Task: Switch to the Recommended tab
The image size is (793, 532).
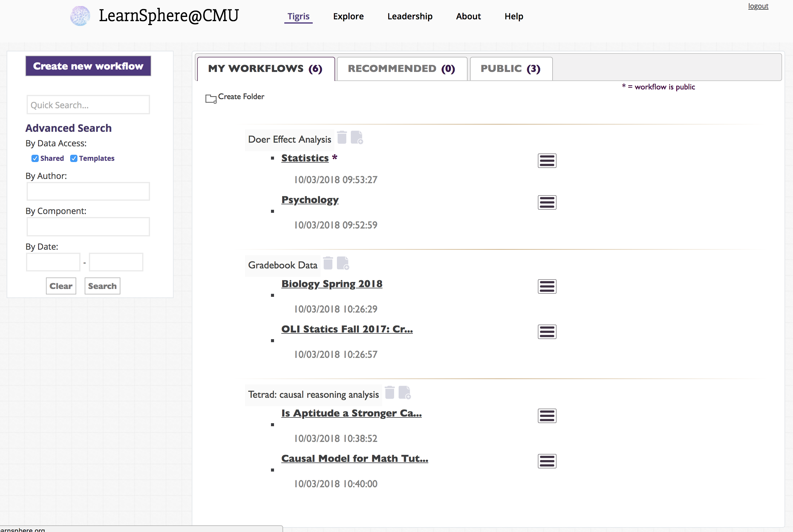Action: (x=402, y=69)
